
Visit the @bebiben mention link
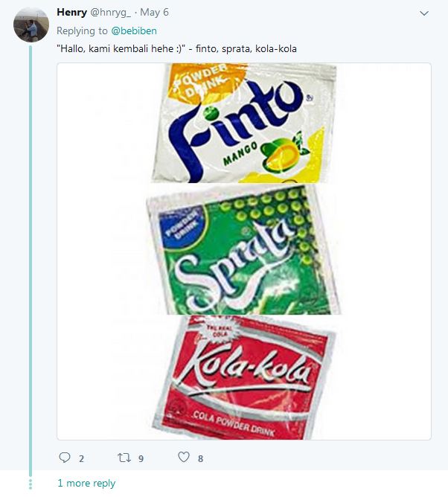tap(135, 31)
